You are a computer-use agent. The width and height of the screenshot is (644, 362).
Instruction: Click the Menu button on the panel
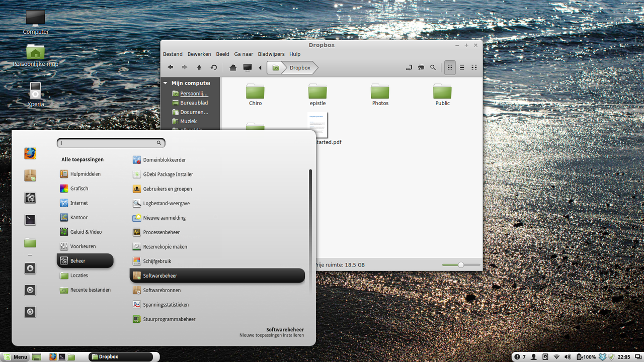(x=16, y=357)
